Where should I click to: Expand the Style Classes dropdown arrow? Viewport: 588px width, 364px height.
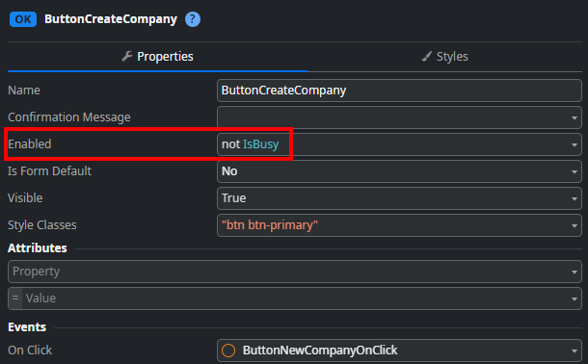click(575, 225)
